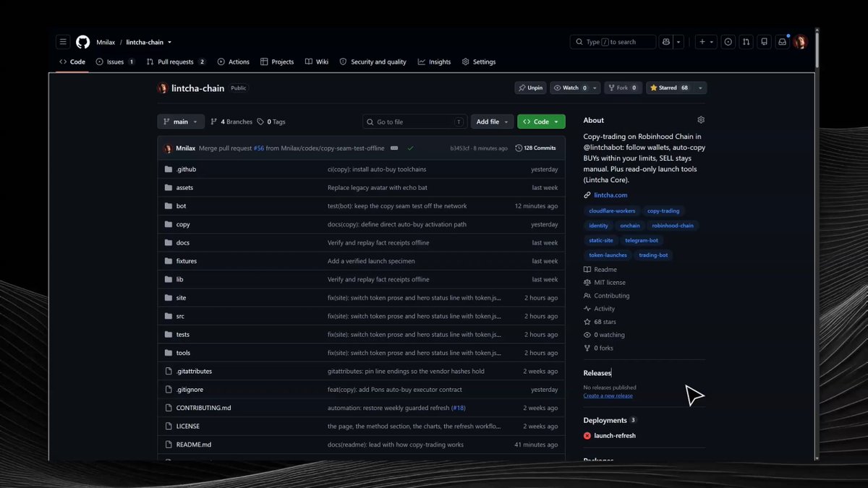The width and height of the screenshot is (868, 488).
Task: Open the notifications inbox icon
Action: 782,42
